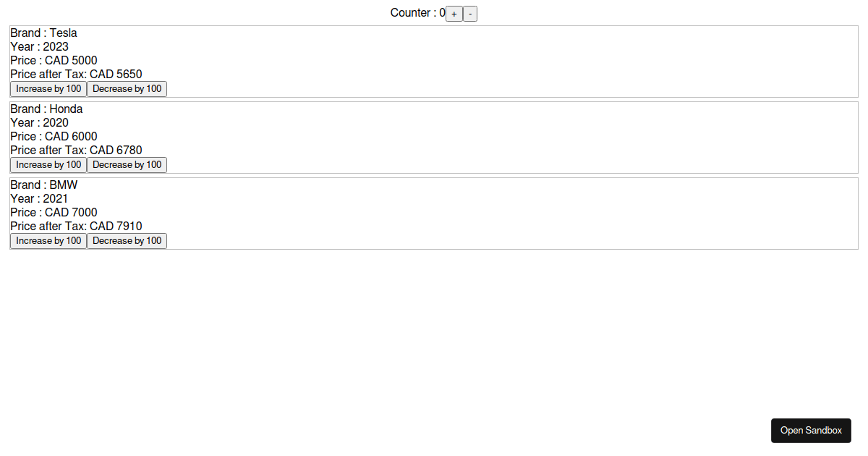Decrease the BMW price by 100
Screen dimensions: 868x456
[127, 240]
